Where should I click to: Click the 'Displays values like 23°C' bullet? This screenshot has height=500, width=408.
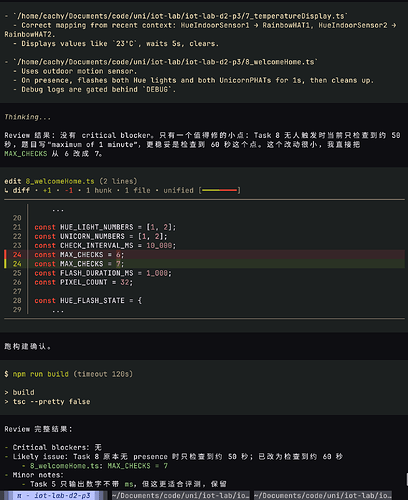click(120, 44)
